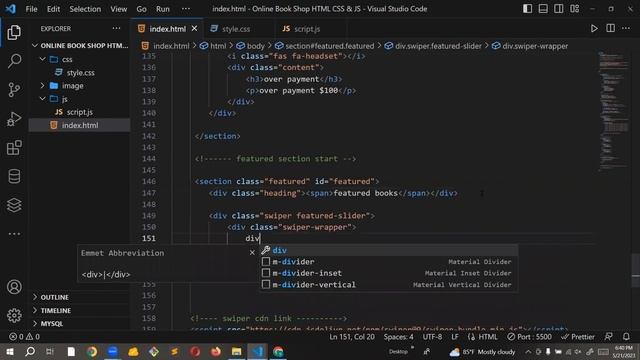Viewport: 640px width, 360px height.
Task: Select the m-divider suggestion
Action: coord(389,262)
